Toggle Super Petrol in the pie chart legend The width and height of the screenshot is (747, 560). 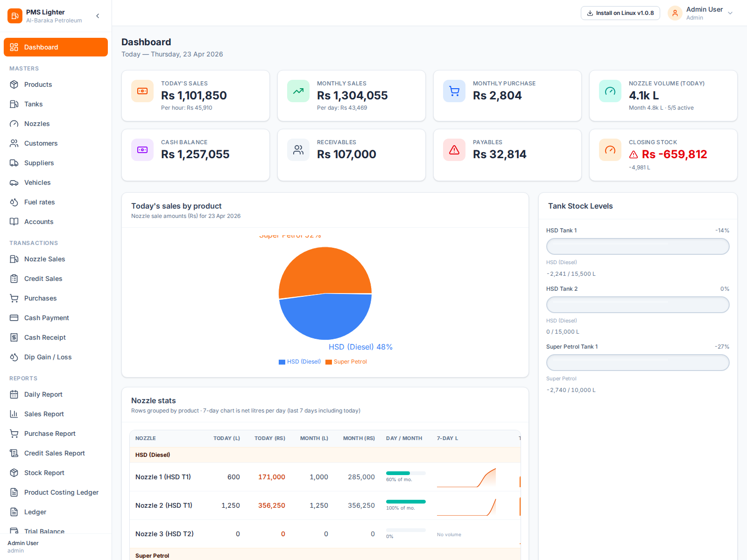[346, 362]
